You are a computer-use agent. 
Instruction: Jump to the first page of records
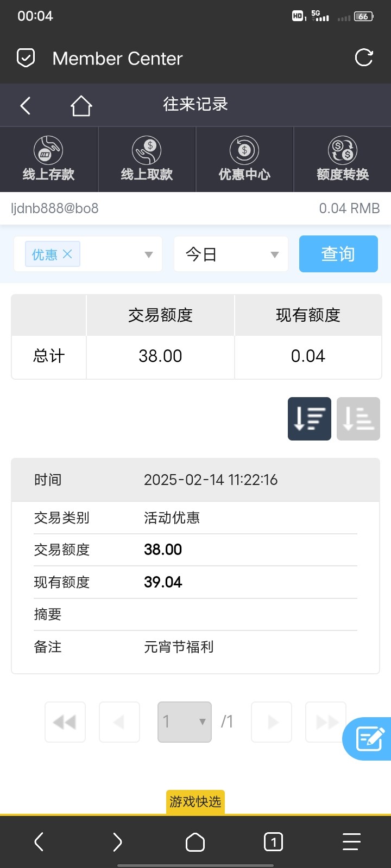pos(65,722)
